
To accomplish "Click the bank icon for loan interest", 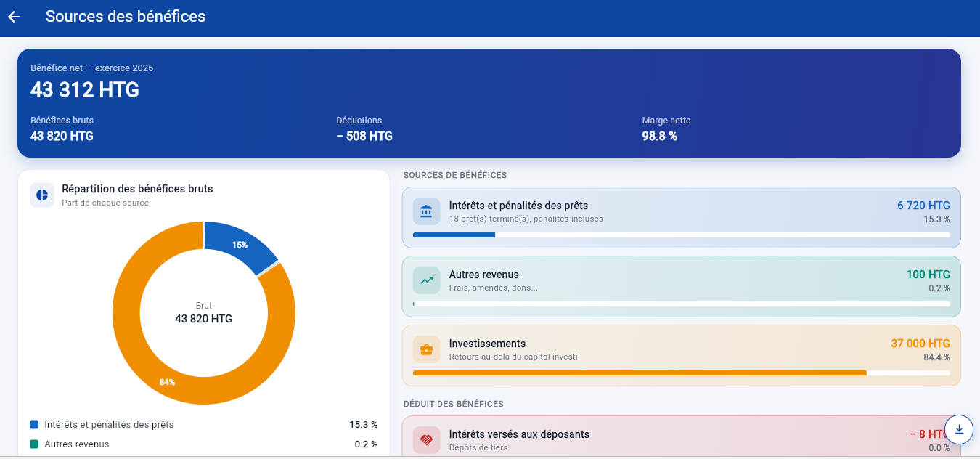I will [x=426, y=211].
